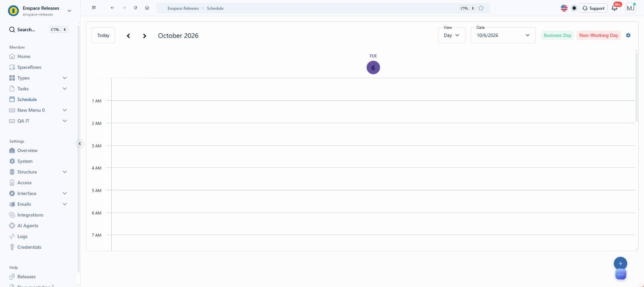Click the Interface compass icon
This screenshot has height=287, width=644.
12,193
